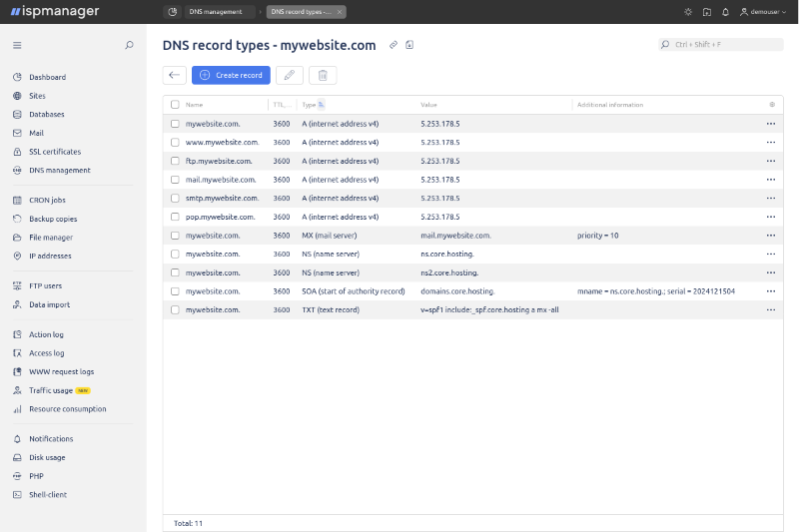The image size is (799, 532).
Task: Open table column settings gear icon
Action: 771,104
